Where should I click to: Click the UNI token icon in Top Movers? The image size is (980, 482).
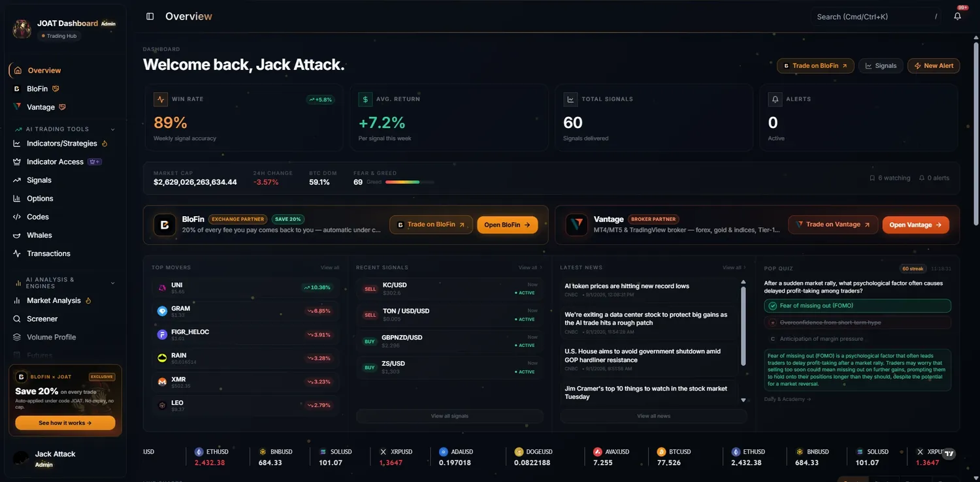tap(162, 287)
